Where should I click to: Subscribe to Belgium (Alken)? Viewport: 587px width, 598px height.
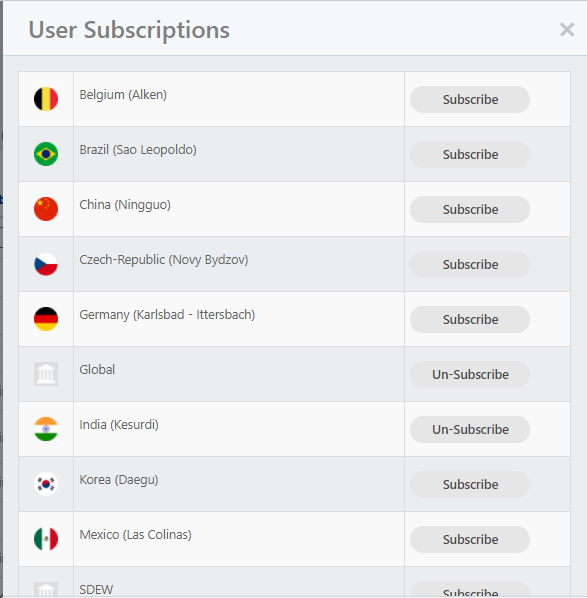point(470,100)
